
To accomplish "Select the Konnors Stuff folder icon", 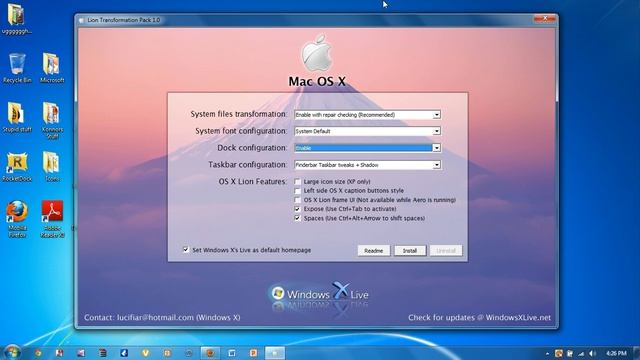I will click(52, 120).
